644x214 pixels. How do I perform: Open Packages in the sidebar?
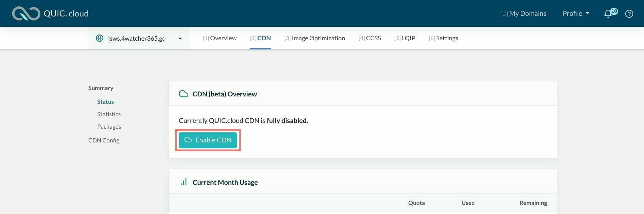[x=109, y=126]
